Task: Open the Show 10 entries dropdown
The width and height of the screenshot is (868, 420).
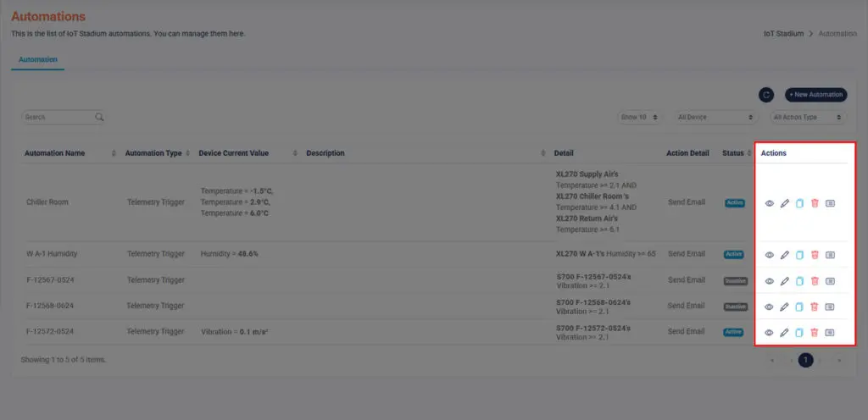Action: pyautogui.click(x=639, y=117)
